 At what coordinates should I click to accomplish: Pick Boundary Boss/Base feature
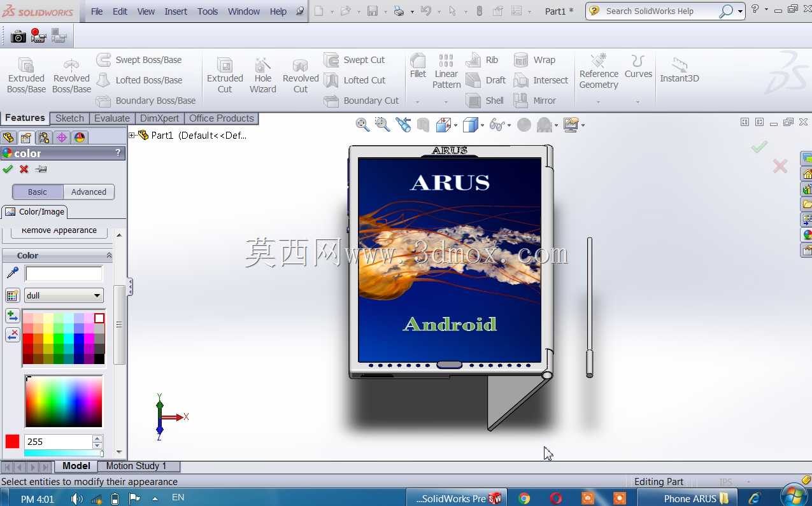click(146, 101)
